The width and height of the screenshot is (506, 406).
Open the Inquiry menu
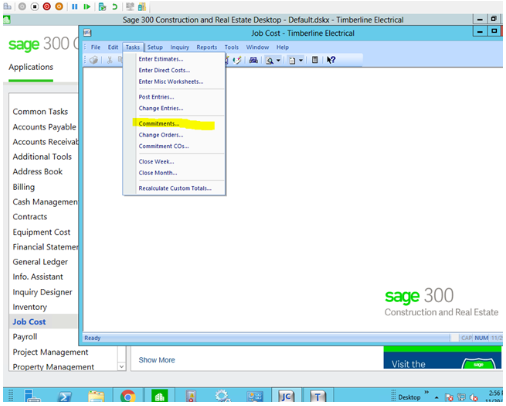pyautogui.click(x=180, y=47)
